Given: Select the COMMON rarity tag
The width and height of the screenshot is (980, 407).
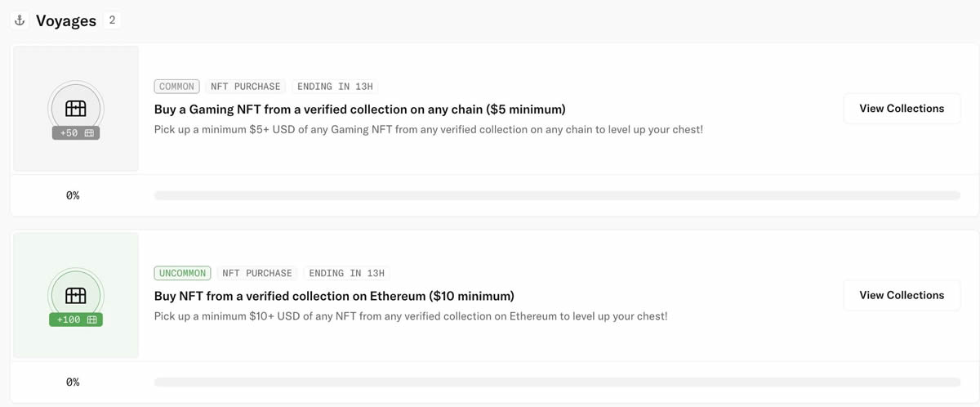Looking at the screenshot, I should (176, 86).
